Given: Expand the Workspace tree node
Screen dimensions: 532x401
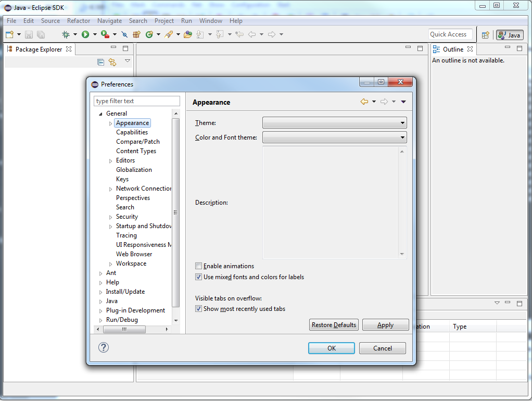Looking at the screenshot, I should tap(110, 264).
